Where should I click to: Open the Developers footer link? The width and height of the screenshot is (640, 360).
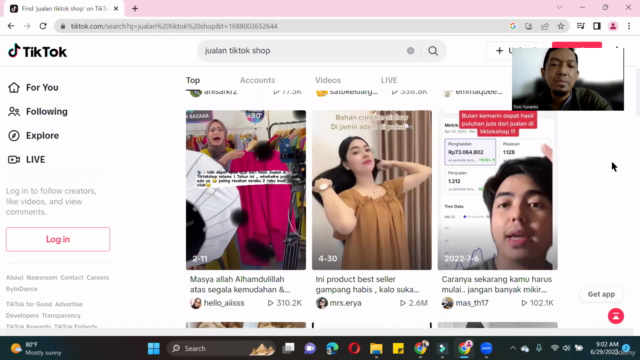[x=22, y=316]
